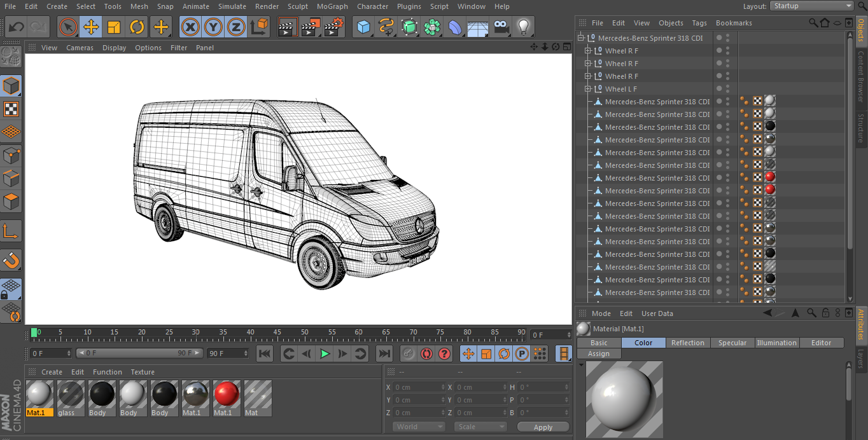Viewport: 868px width, 440px height.
Task: Open the Scale mode dropdown
Action: [x=480, y=427]
